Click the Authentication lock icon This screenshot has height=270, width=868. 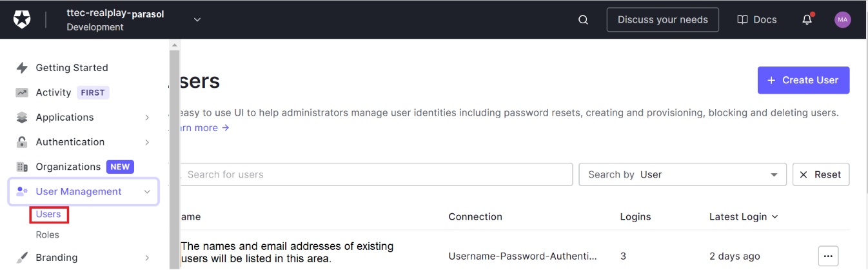22,142
